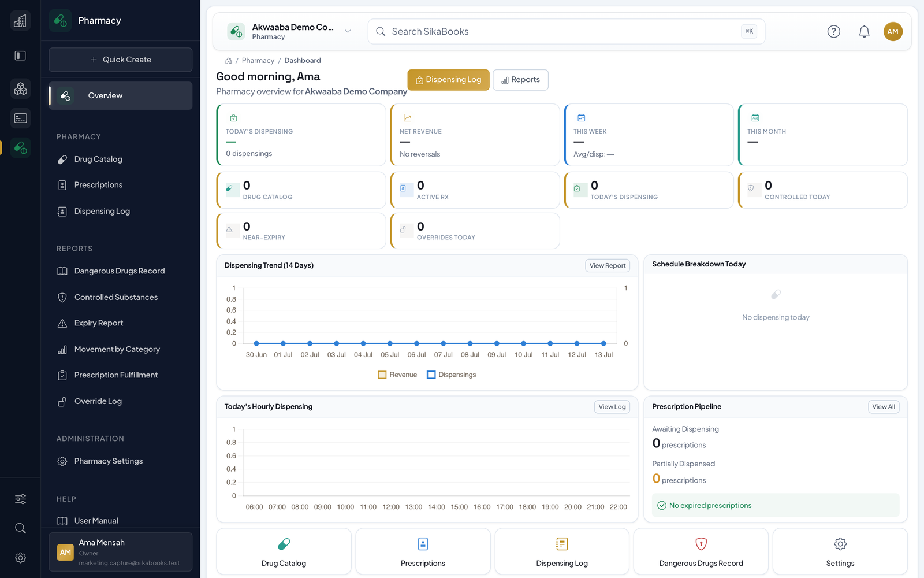The width and height of the screenshot is (924, 578).
Task: Open the cubes inventory module icon
Action: (x=20, y=88)
